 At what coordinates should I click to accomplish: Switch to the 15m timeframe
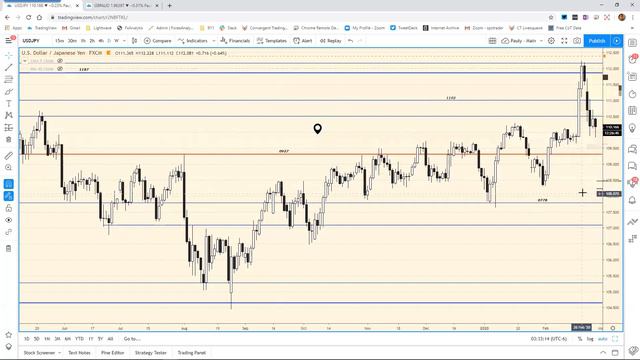point(60,41)
